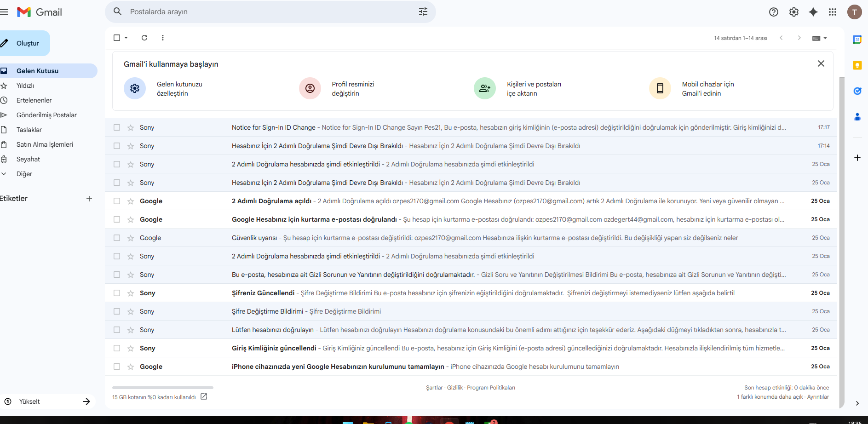The image size is (868, 424).
Task: Open Contacts side panel icon
Action: coord(857,117)
